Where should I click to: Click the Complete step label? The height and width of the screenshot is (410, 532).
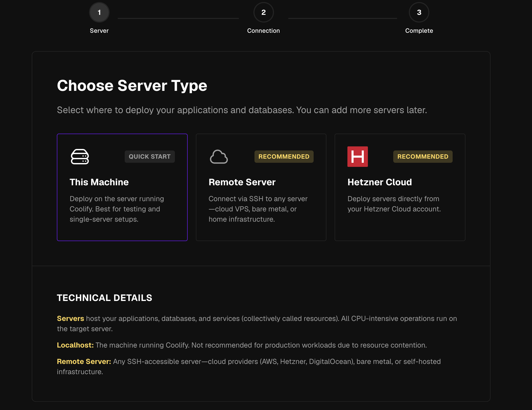419,31
